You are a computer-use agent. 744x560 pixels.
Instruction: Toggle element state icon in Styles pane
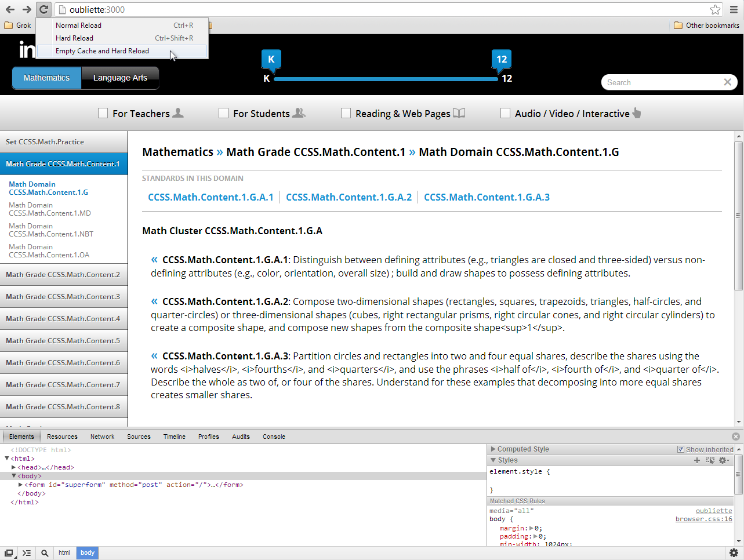[710, 460]
